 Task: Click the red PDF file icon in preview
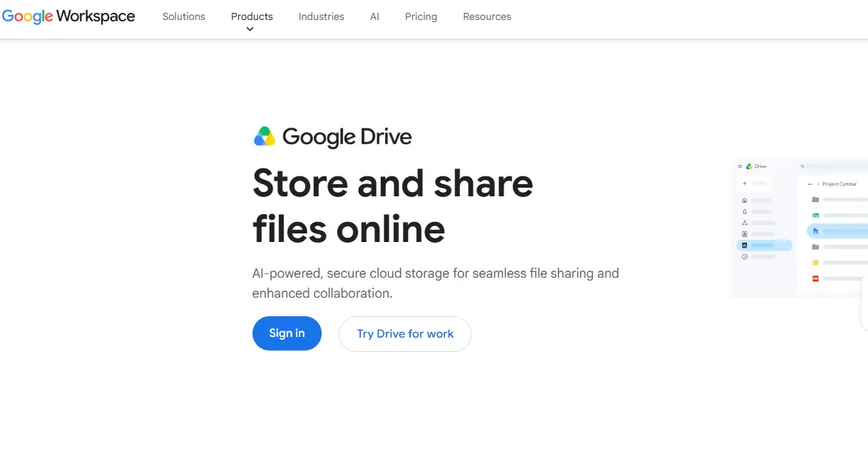(x=815, y=279)
